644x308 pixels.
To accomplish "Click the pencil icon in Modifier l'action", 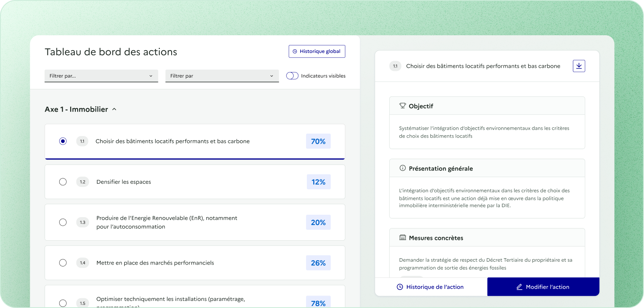I will click(x=519, y=287).
